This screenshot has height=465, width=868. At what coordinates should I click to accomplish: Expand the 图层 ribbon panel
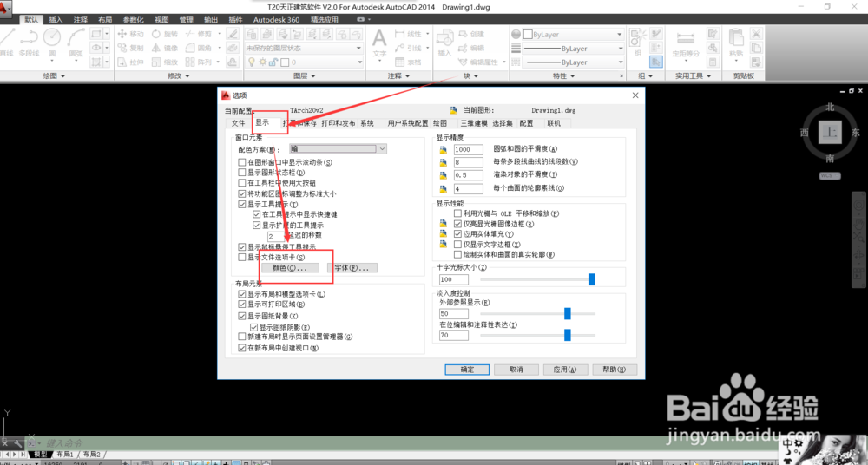(304, 75)
